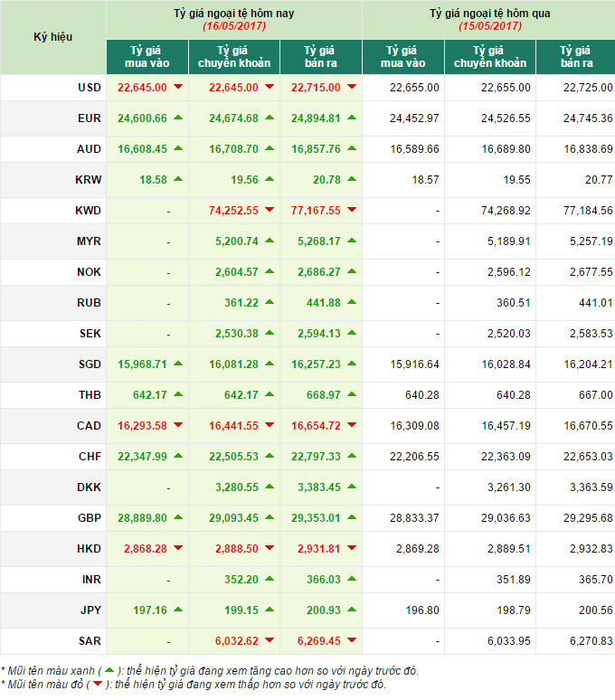Click yesterday's KRW value 18.57
Viewport: 615px width, 700px height.
click(x=425, y=180)
